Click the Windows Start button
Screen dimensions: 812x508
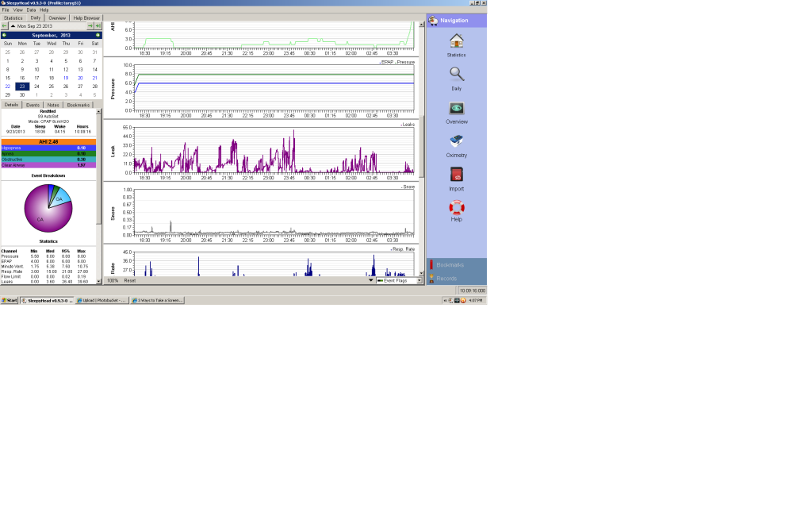pos(10,300)
